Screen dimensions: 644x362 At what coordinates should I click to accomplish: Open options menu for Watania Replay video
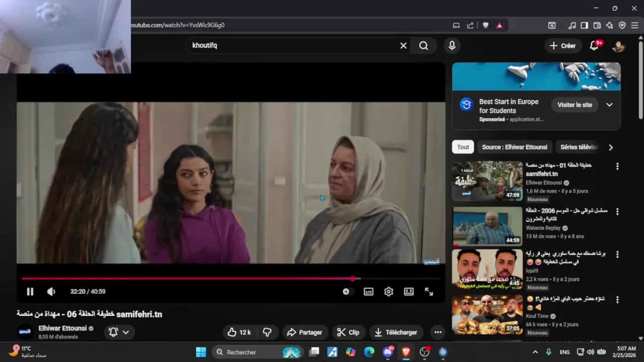point(617,212)
